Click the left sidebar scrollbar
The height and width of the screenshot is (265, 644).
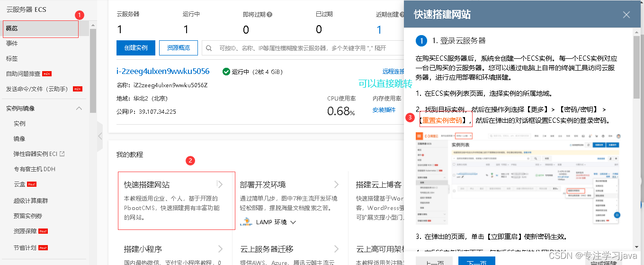coord(93,71)
